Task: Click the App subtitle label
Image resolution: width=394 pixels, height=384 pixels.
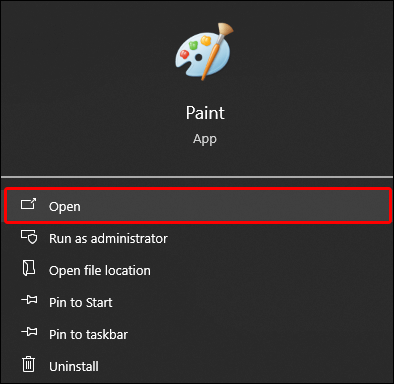Action: tap(205, 139)
